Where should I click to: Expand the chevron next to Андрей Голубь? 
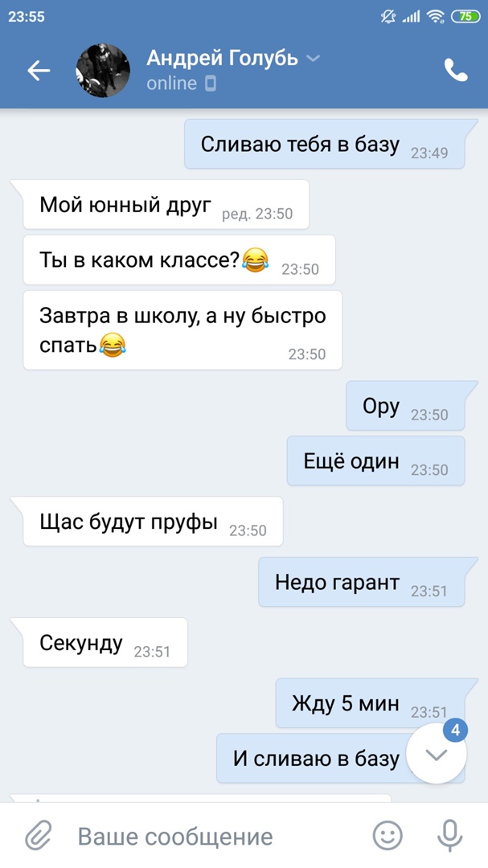click(x=313, y=58)
